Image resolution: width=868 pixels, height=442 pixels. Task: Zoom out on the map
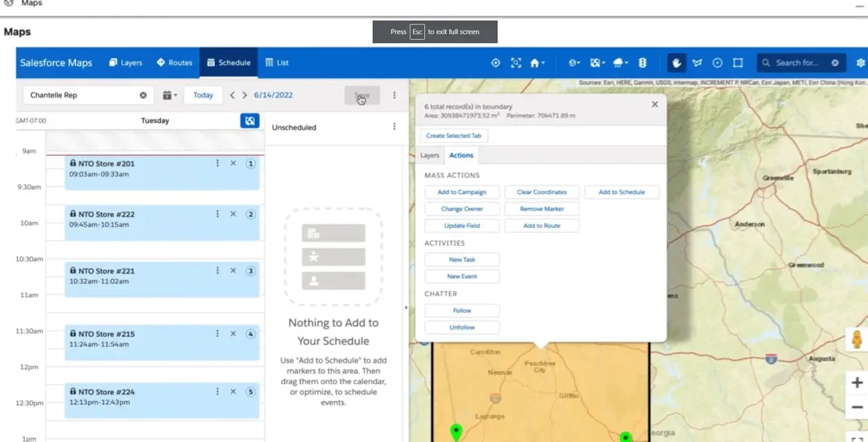tap(857, 407)
